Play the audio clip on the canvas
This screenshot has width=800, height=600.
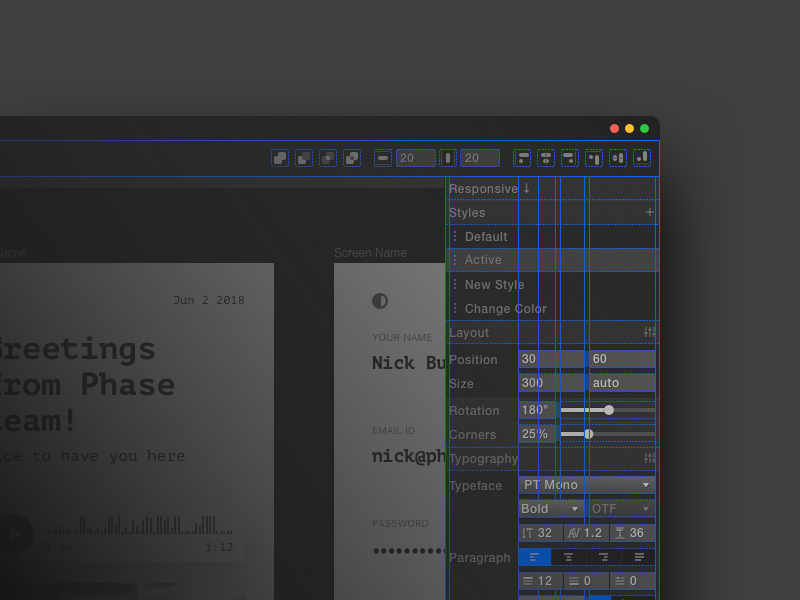click(x=15, y=534)
